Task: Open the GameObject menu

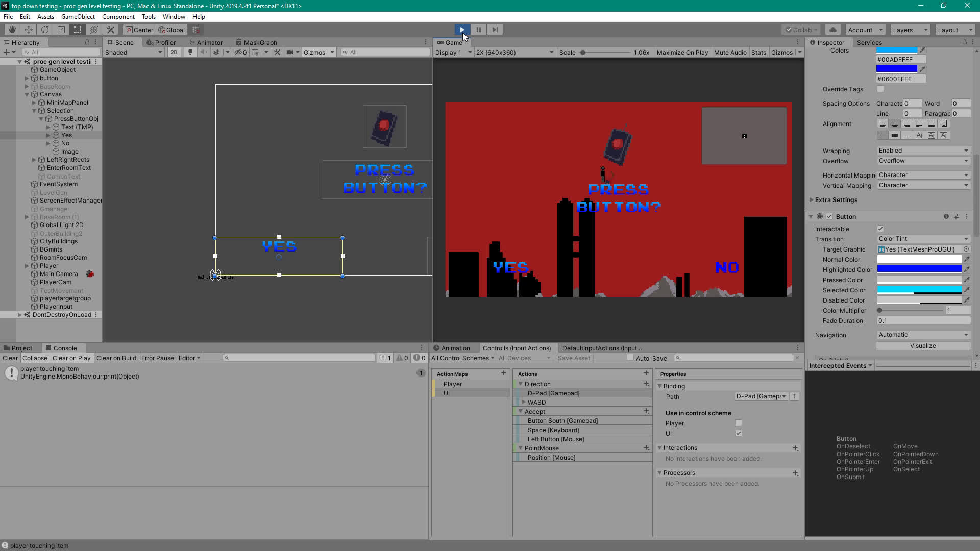Action: click(78, 17)
